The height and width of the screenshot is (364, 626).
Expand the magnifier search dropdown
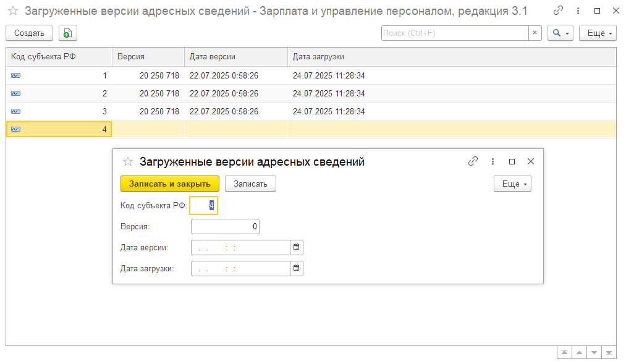pos(560,33)
